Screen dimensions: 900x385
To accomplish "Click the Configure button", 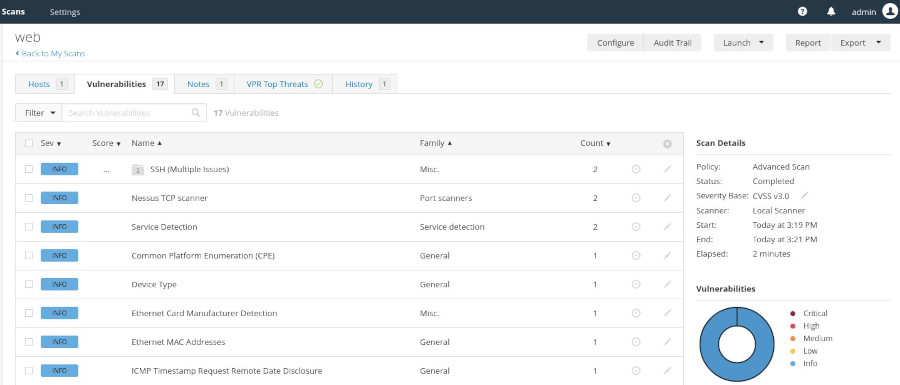I will (x=615, y=42).
